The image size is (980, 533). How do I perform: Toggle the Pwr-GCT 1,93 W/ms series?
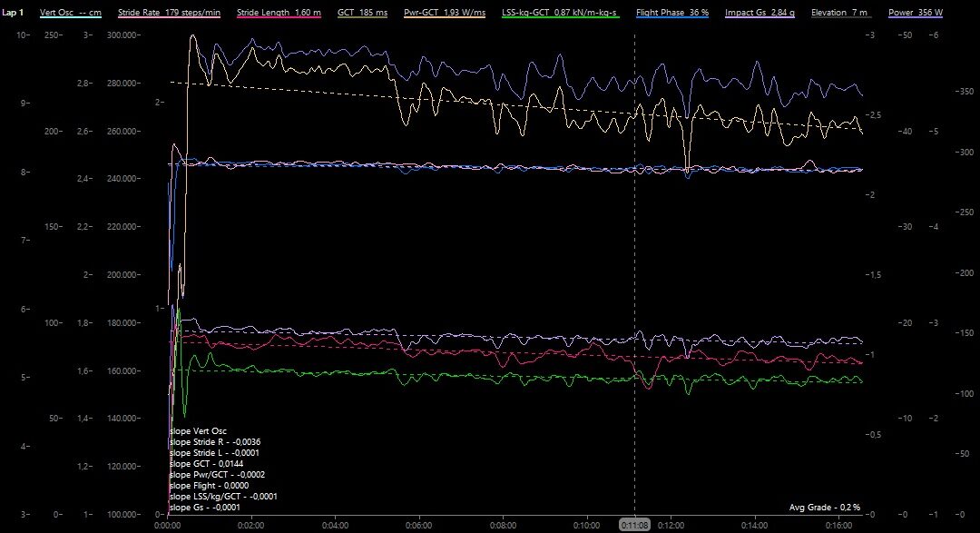(x=445, y=13)
